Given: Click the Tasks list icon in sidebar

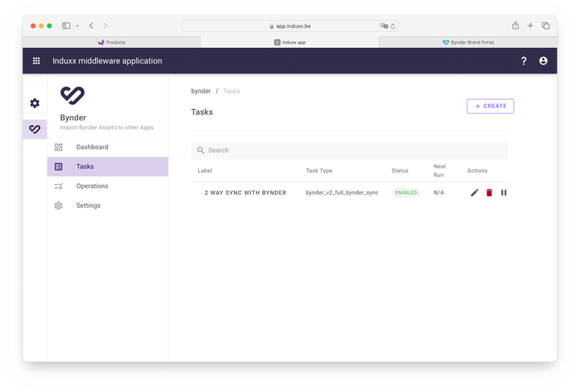Looking at the screenshot, I should pos(59,167).
